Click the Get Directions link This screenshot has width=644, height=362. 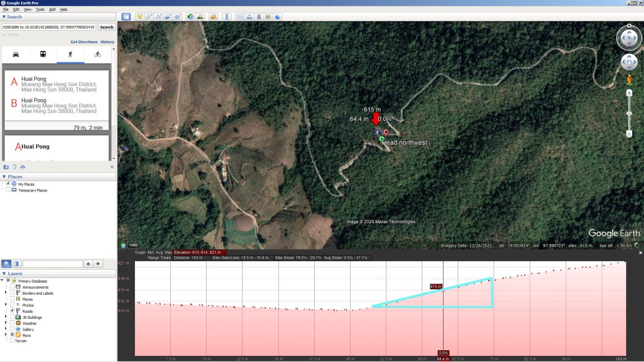[83, 41]
